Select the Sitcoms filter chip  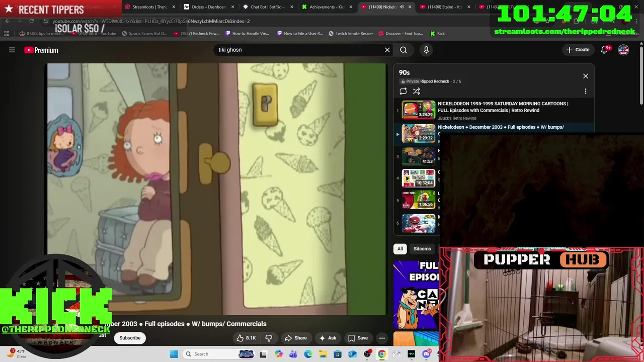tap(422, 249)
